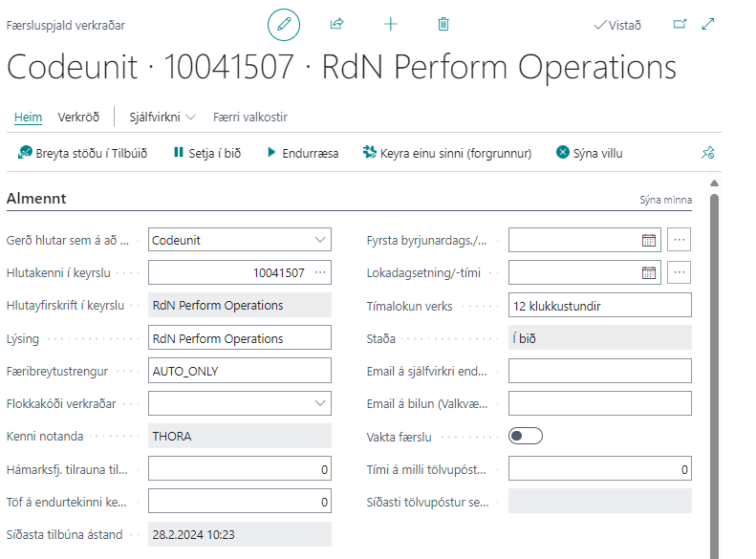Click the pencil edit icon

[283, 25]
